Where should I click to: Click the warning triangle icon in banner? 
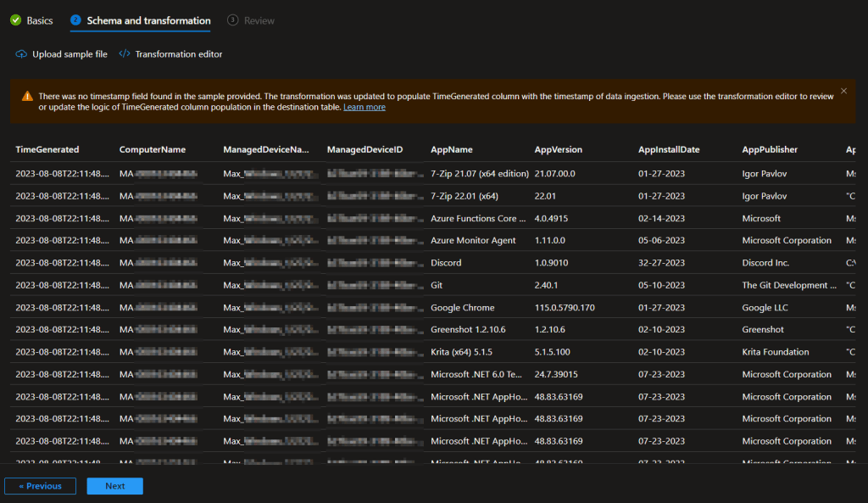27,97
